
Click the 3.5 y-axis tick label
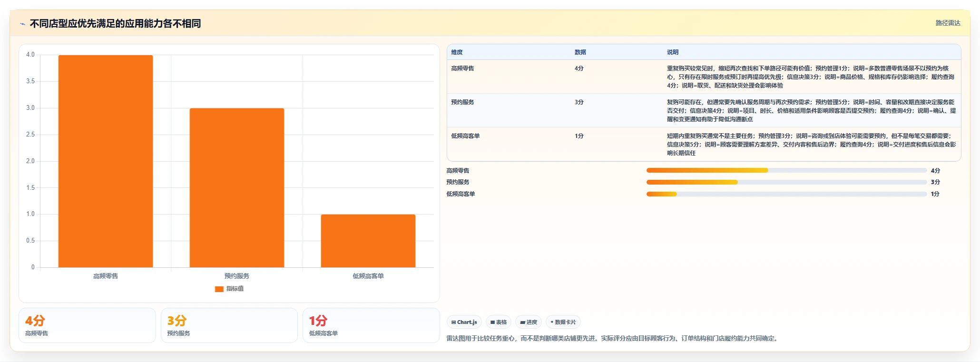(x=30, y=81)
